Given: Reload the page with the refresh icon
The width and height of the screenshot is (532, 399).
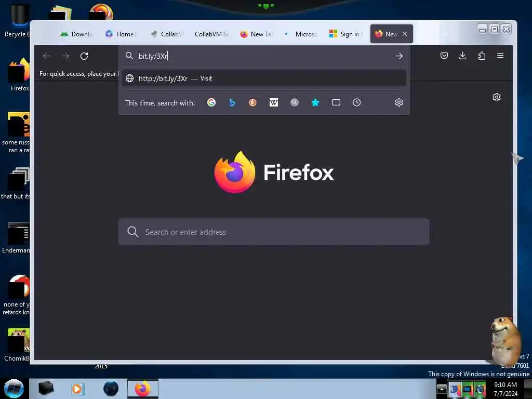Looking at the screenshot, I should click(x=84, y=56).
